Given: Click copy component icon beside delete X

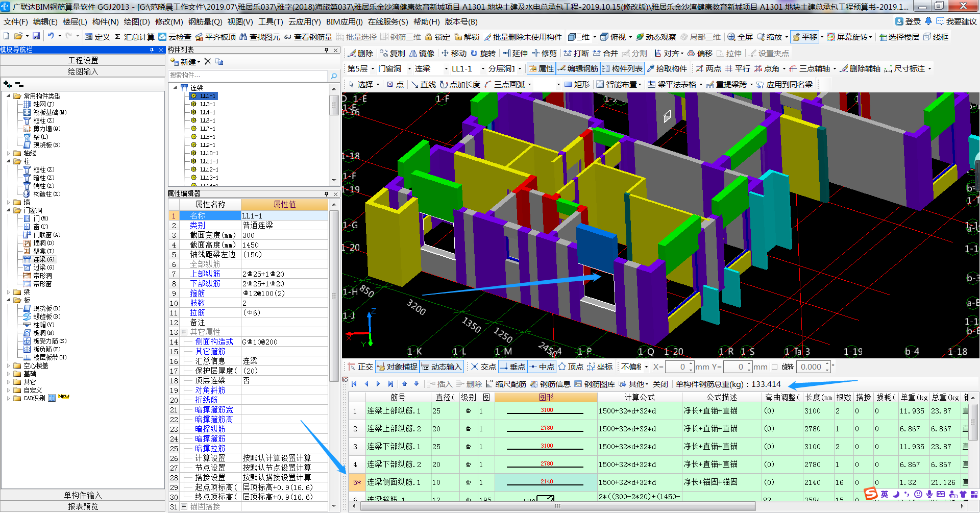Looking at the screenshot, I should pos(219,61).
